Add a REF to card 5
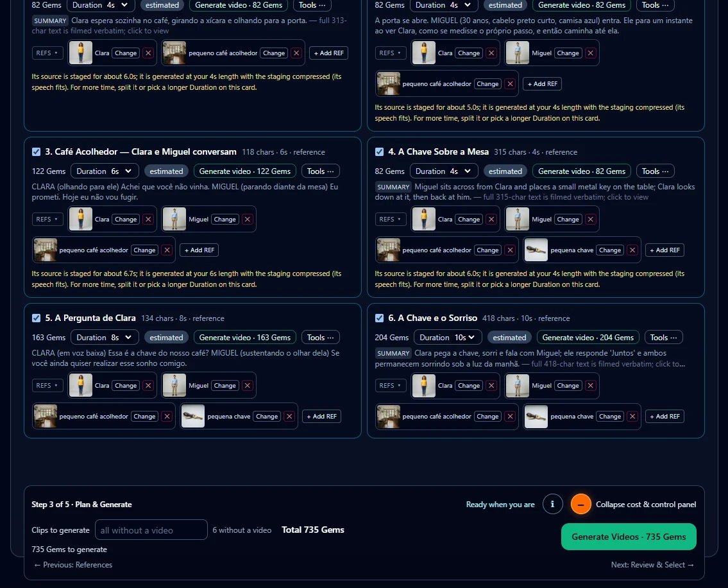This screenshot has height=588, width=728. [x=322, y=417]
